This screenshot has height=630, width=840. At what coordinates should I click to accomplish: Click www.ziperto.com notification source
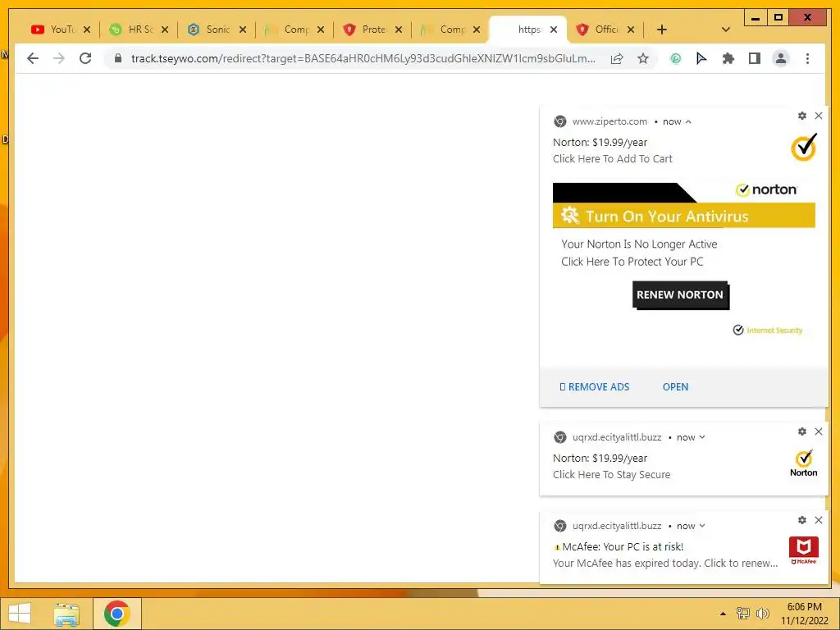pos(609,121)
